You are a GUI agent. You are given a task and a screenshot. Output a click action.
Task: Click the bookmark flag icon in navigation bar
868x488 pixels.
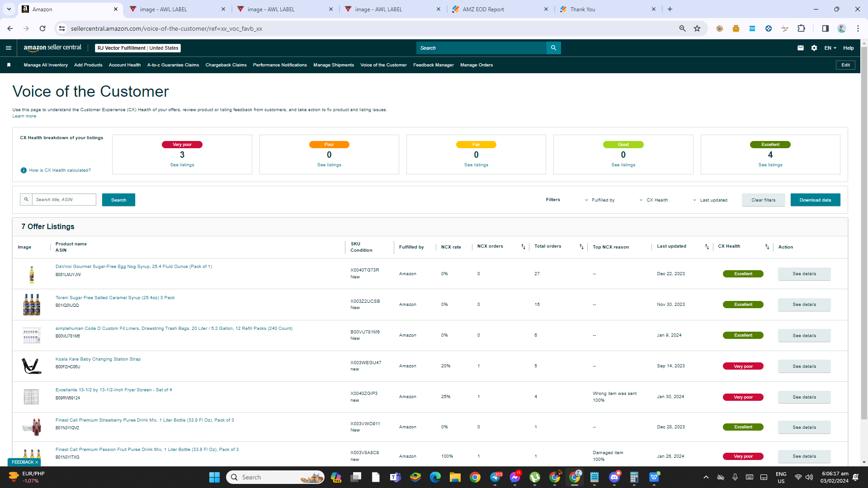(x=9, y=65)
